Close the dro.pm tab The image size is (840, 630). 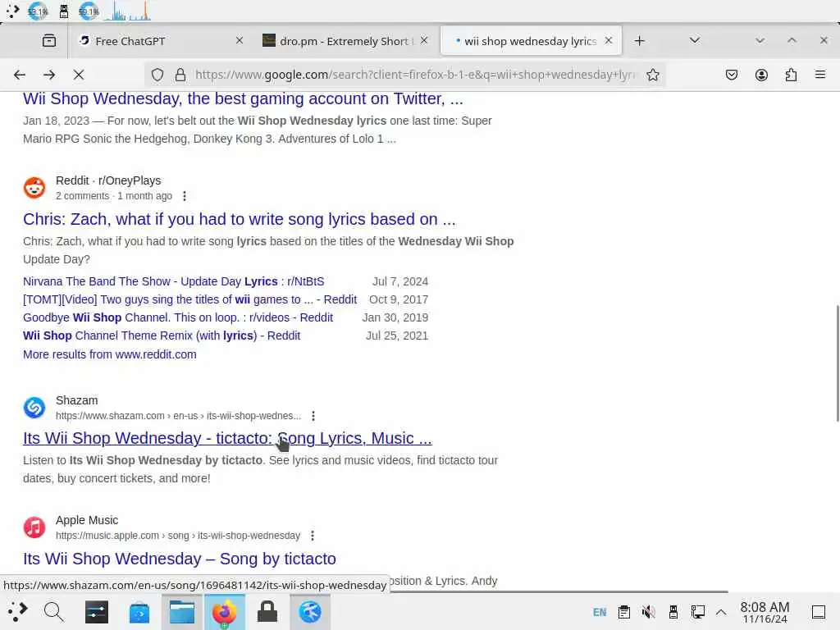[424, 41]
